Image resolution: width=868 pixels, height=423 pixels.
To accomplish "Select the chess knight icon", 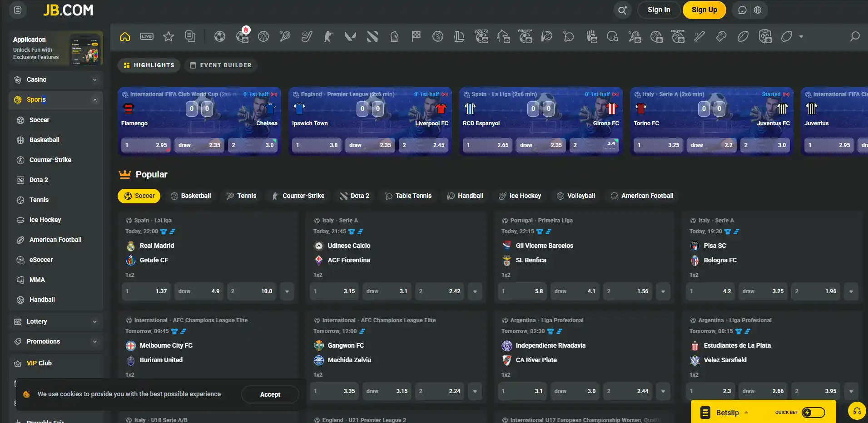I will [x=394, y=36].
